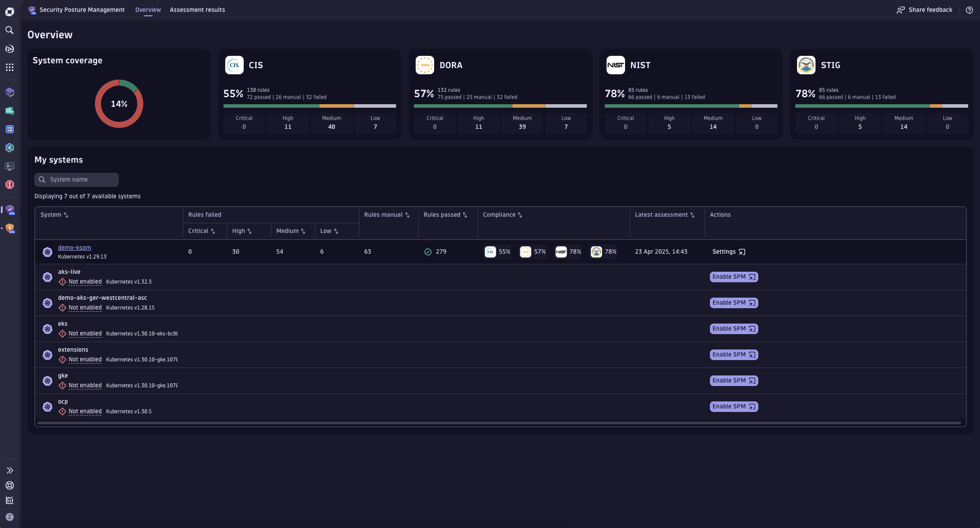980x528 pixels.
Task: Click the STIG 78% badge in demo-kspm row
Action: (603, 251)
